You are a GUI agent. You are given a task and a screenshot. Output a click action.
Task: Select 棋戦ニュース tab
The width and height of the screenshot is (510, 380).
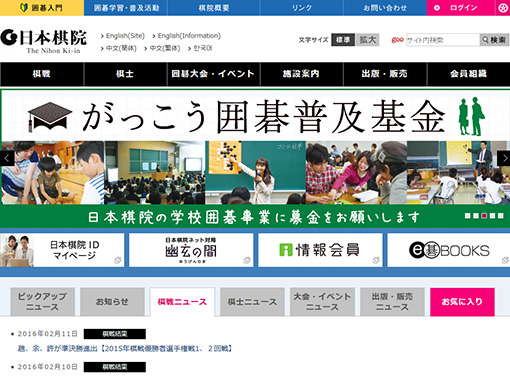[182, 302]
